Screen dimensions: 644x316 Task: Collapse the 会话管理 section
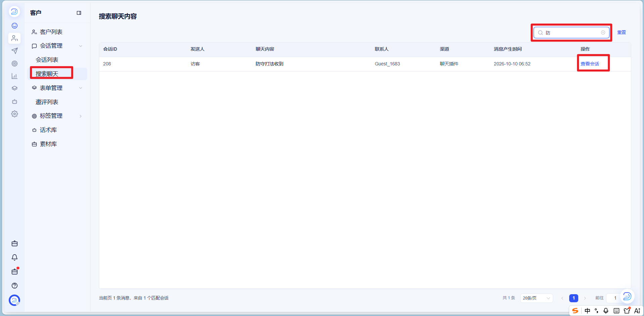[80, 46]
